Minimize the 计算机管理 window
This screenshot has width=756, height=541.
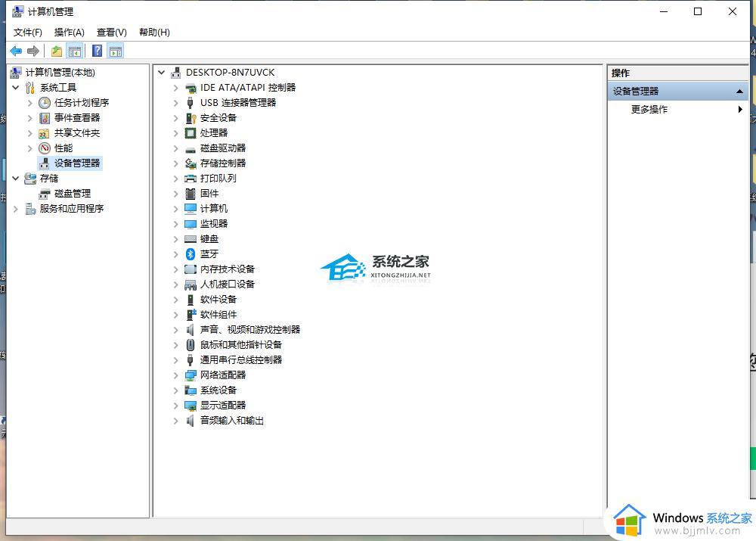click(664, 11)
